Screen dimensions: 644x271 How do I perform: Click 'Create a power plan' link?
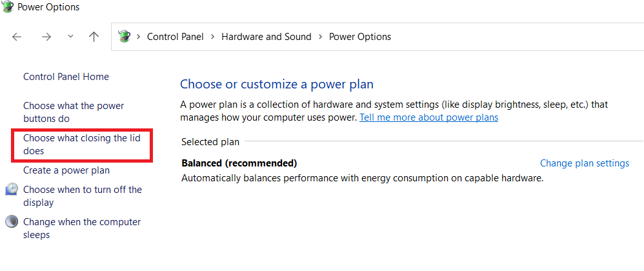coord(66,170)
